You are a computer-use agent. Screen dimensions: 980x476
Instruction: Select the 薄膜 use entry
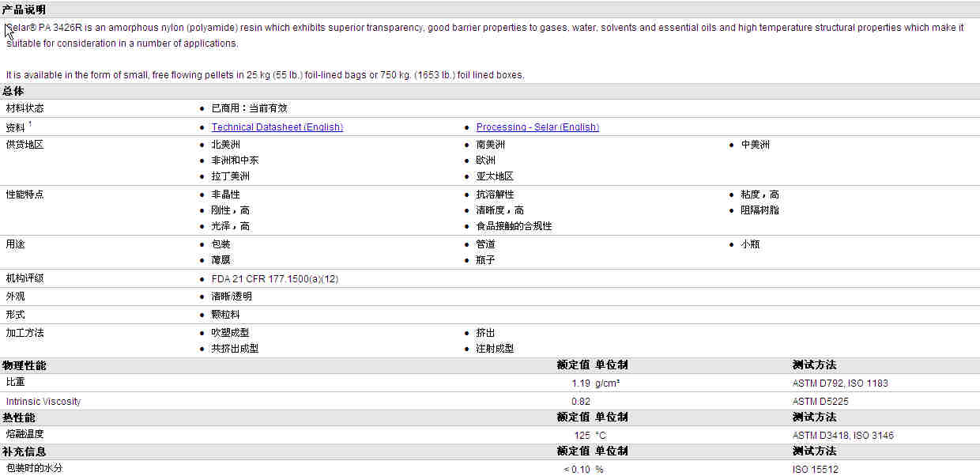coord(220,260)
